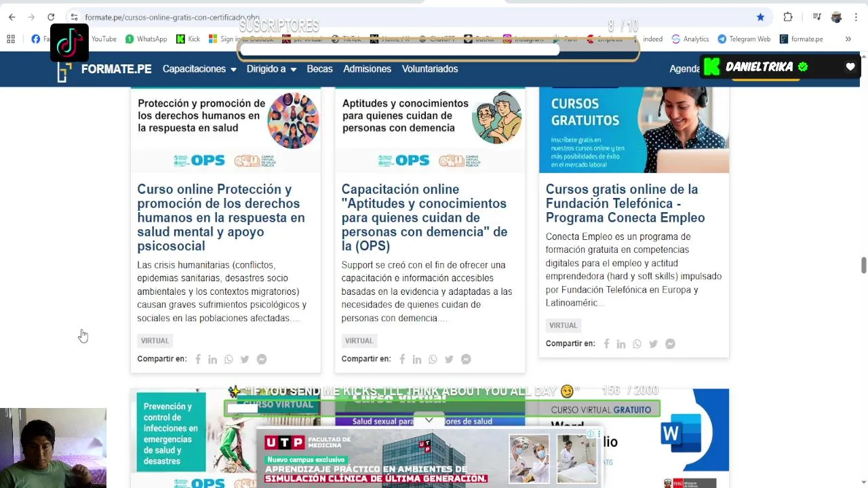The image size is (868, 488).
Task: Open the Voluntariados menu item
Action: 430,69
